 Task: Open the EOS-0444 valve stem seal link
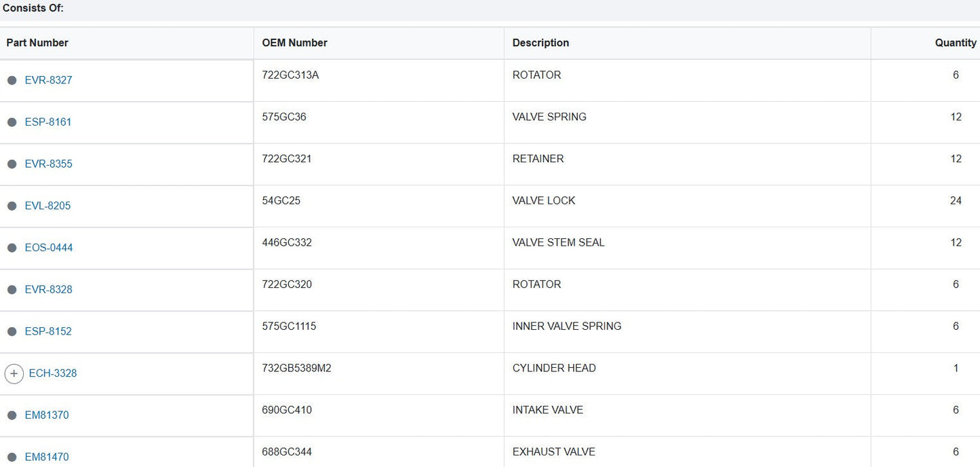[x=48, y=248]
